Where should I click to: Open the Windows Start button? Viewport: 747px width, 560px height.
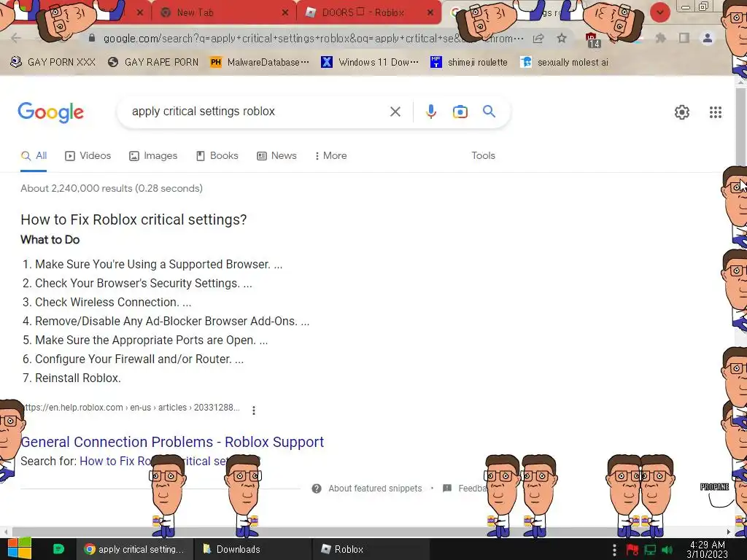point(19,549)
